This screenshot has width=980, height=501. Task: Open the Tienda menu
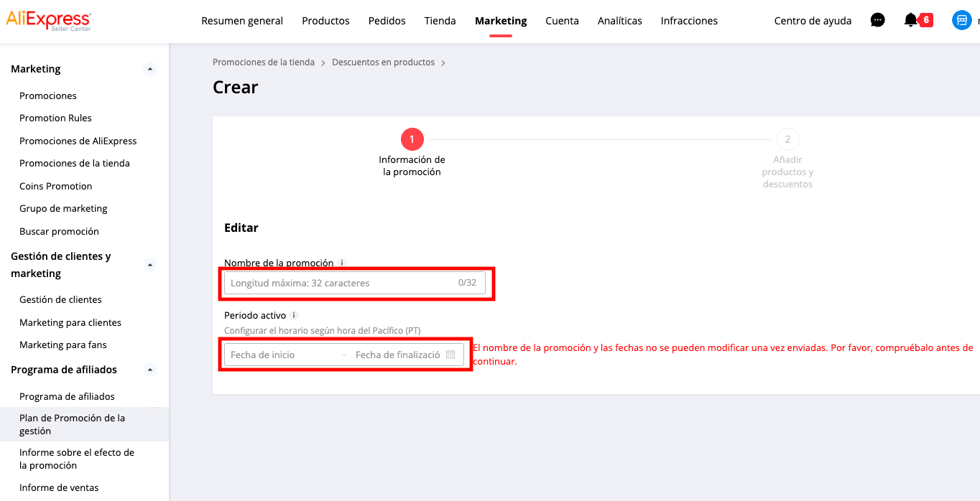pos(440,21)
